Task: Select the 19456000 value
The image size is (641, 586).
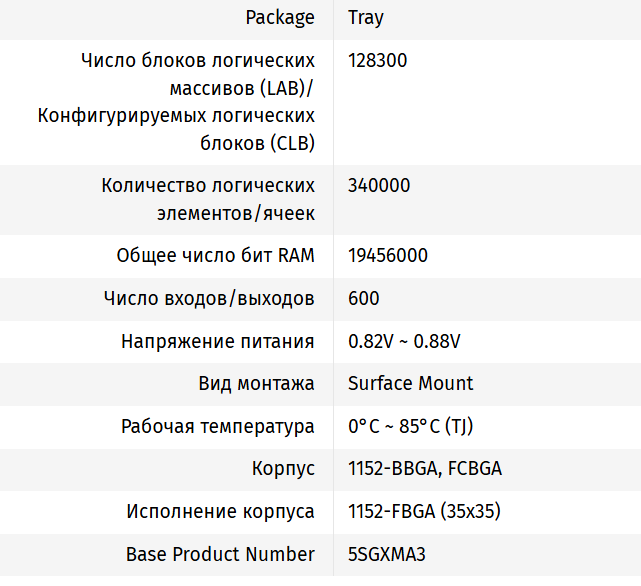Action: (x=388, y=256)
